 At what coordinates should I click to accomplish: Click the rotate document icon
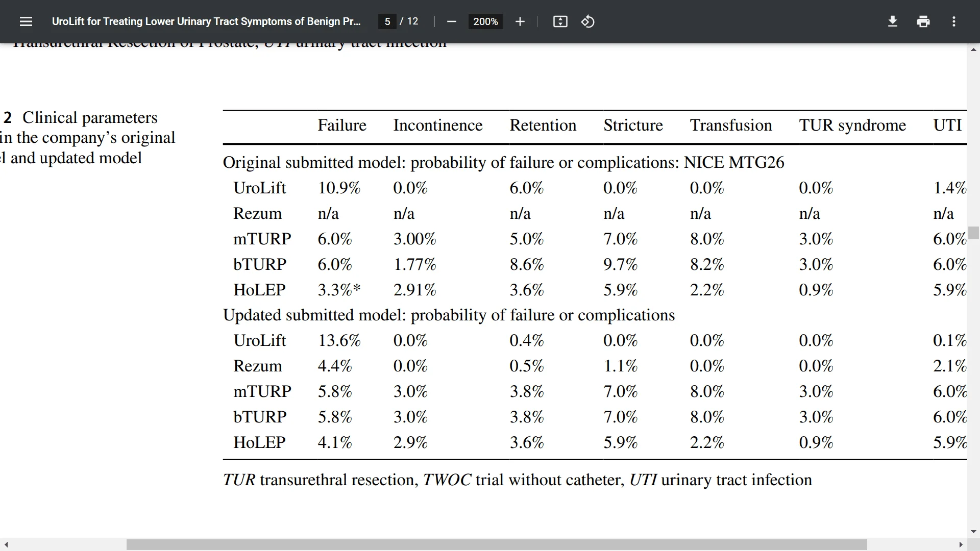[587, 21]
